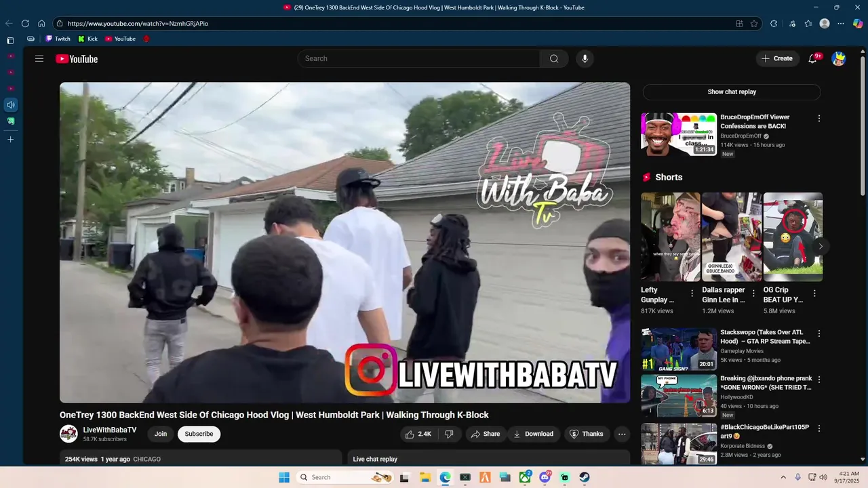Open Discord from the taskbar

[545, 477]
